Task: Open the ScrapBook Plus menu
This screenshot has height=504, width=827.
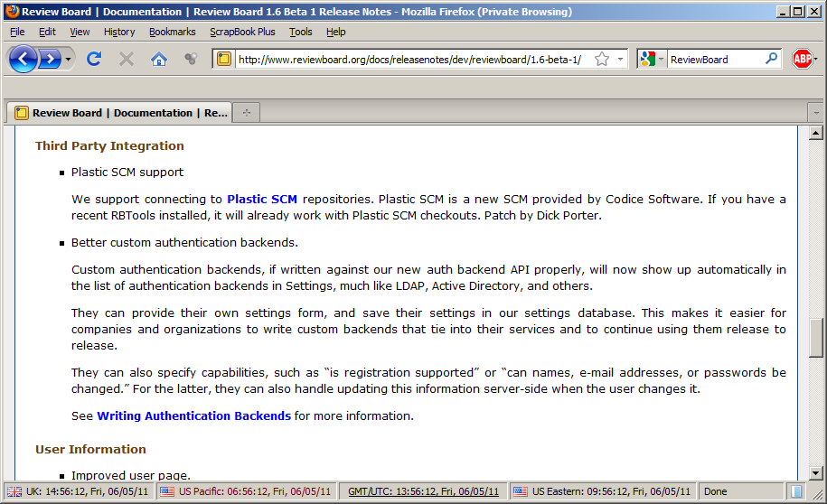Action: click(x=242, y=32)
